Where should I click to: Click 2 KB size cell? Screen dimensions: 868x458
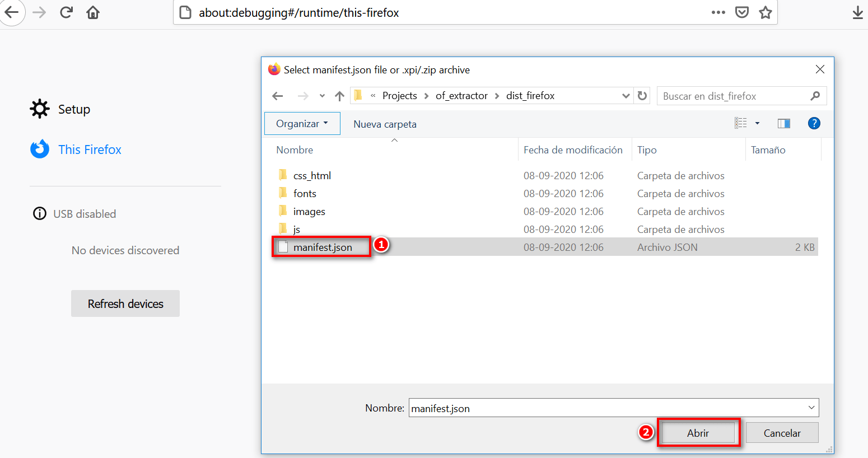pyautogui.click(x=805, y=247)
